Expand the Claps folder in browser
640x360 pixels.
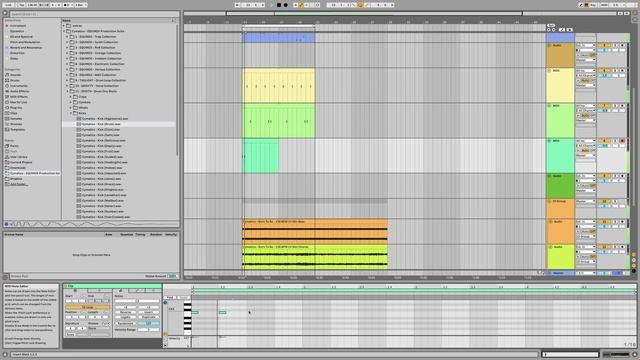[71, 97]
